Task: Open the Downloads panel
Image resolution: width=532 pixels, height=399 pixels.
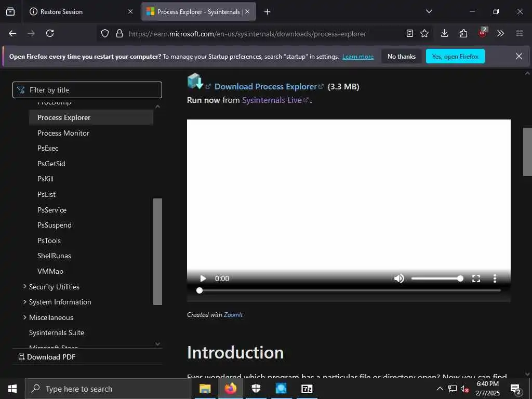Action: click(445, 33)
